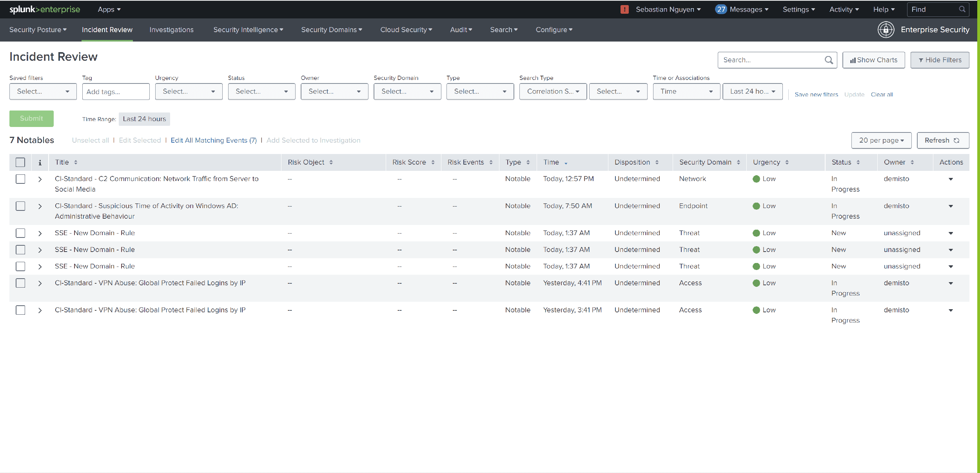Click the Enterprise Security shield icon
Screen dimensions: 980x473
(886, 30)
